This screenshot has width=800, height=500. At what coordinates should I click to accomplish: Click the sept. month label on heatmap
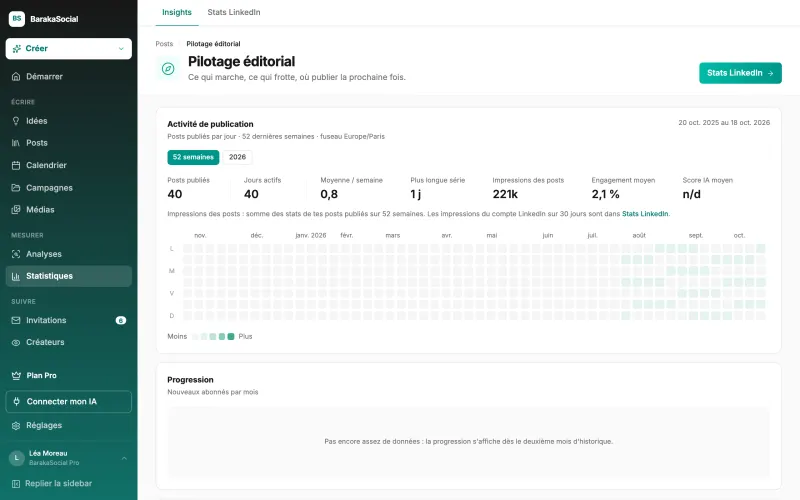click(x=695, y=236)
